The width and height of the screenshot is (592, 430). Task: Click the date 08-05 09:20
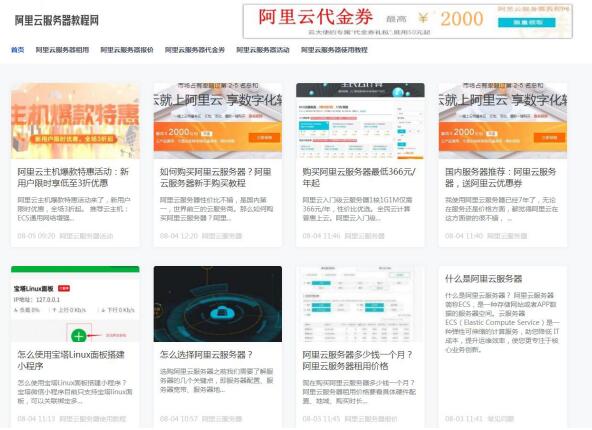pyautogui.click(x=36, y=236)
